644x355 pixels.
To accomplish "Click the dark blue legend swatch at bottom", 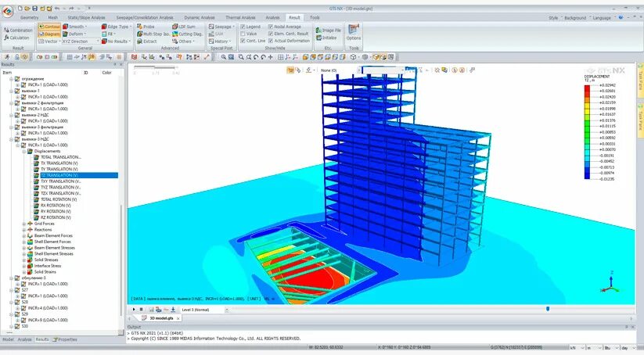I will click(x=588, y=177).
